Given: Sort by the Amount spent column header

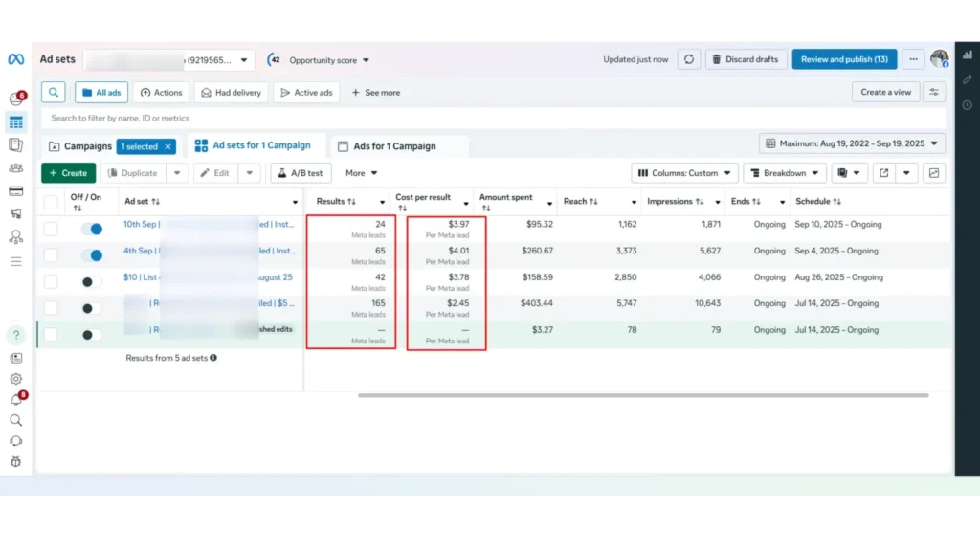Looking at the screenshot, I should (505, 202).
